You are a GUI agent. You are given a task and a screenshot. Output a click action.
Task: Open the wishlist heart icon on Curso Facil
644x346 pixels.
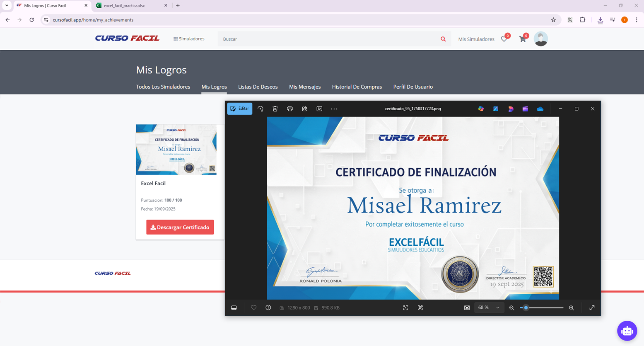pos(504,39)
